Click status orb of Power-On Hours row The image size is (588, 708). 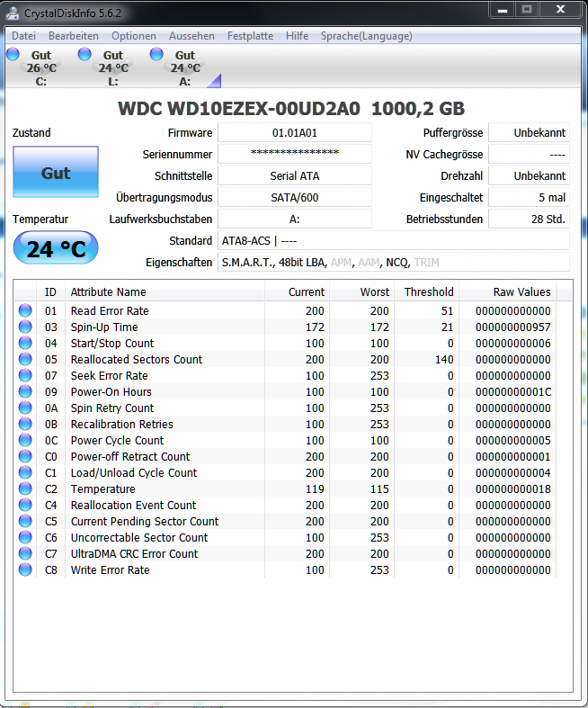pyautogui.click(x=25, y=391)
